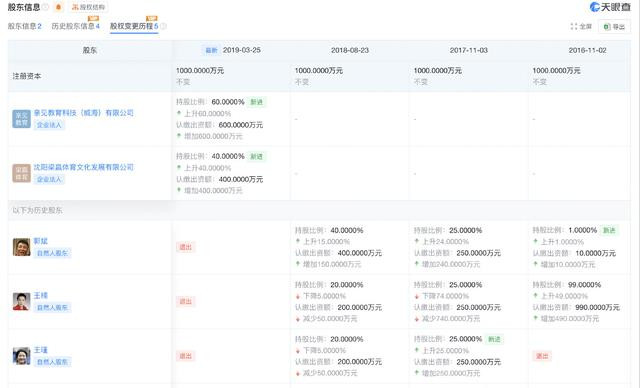Screen dimensions: 640x388
Task: Click the 导出 export button
Action: [x=614, y=27]
